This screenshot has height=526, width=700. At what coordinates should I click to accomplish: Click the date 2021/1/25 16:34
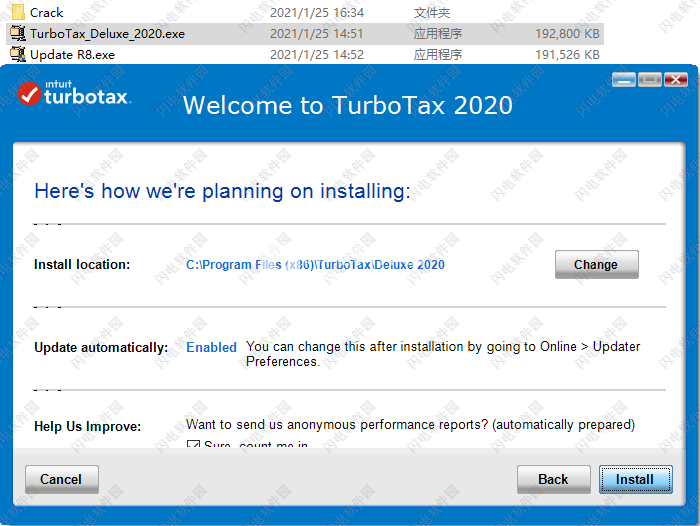pyautogui.click(x=317, y=13)
